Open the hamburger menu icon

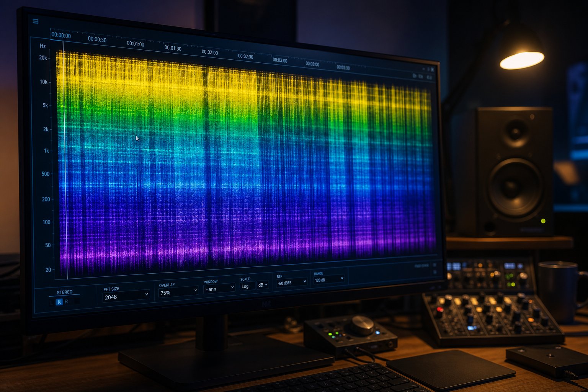pos(36,21)
